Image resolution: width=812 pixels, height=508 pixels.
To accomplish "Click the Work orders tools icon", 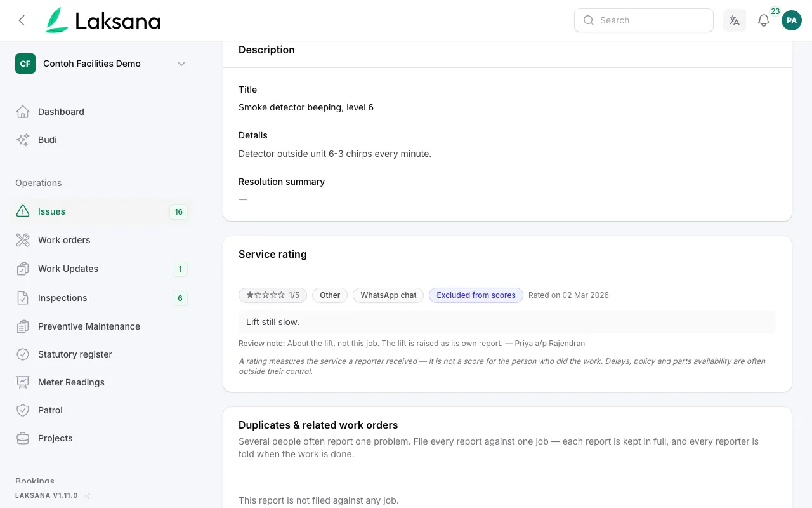I will 23,240.
